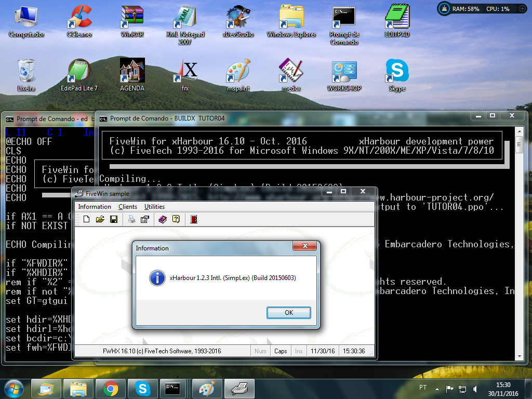Click the printer setup toolbar icon

[145, 220]
